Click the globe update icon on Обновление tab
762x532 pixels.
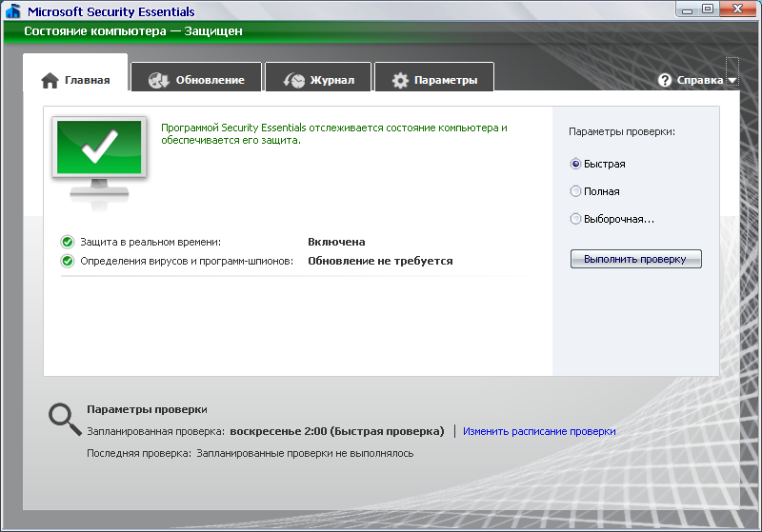[159, 81]
